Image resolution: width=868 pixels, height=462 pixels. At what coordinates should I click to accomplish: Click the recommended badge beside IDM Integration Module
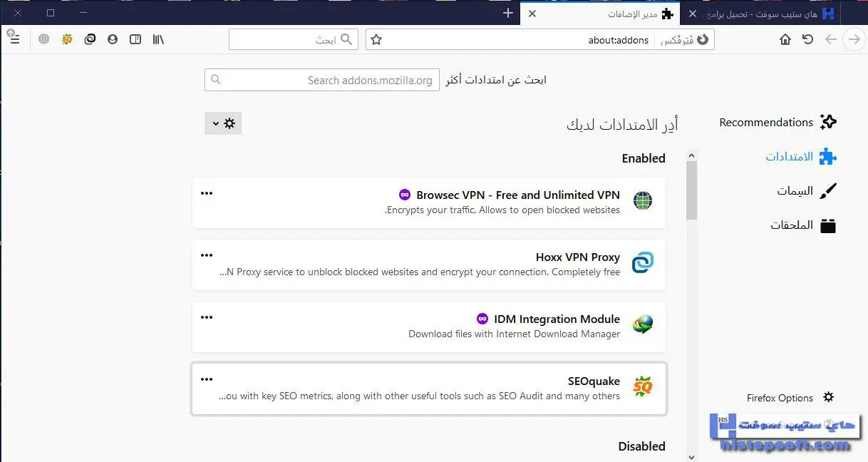click(482, 319)
